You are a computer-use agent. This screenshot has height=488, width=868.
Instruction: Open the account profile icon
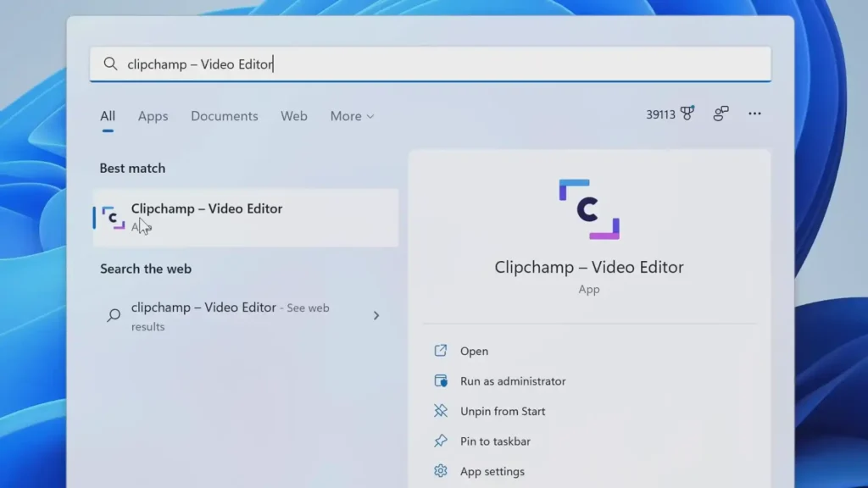tap(720, 114)
